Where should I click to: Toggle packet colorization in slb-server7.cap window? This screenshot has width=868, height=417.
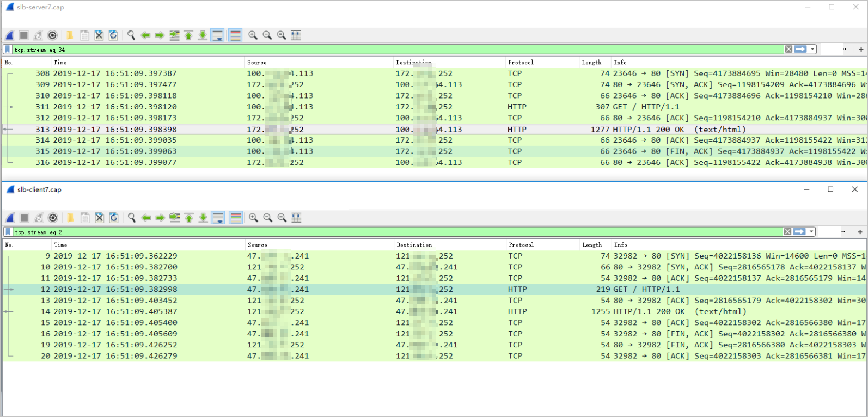click(x=235, y=35)
